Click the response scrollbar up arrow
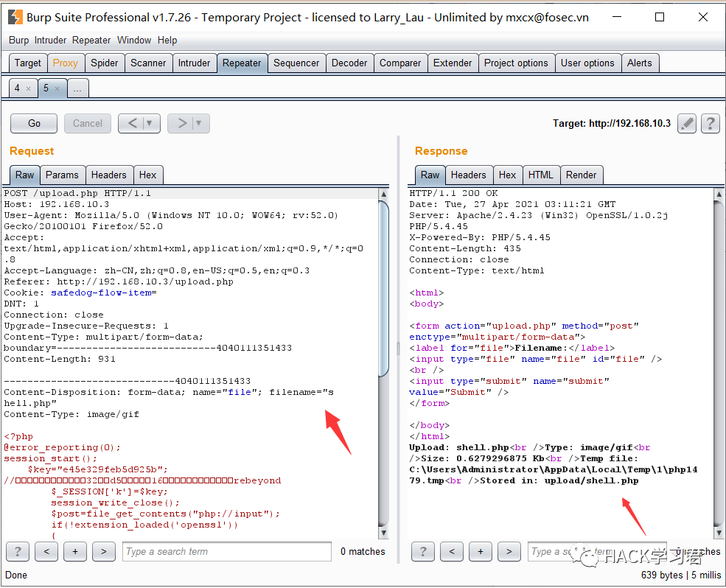 (719, 195)
